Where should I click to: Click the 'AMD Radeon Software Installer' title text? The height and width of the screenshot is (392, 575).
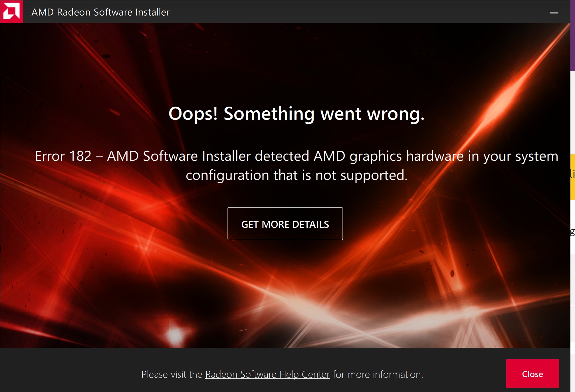coord(100,12)
